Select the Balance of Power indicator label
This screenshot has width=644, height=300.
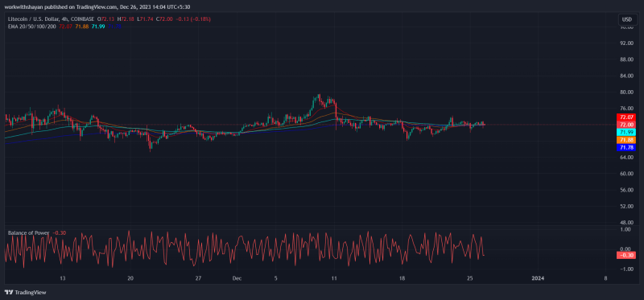28,232
